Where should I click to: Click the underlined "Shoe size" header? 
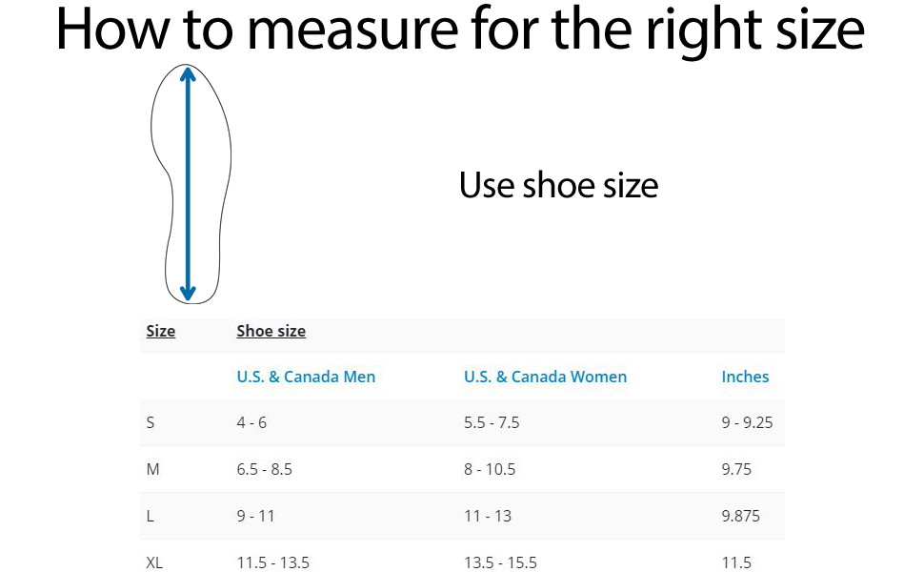[x=271, y=332]
